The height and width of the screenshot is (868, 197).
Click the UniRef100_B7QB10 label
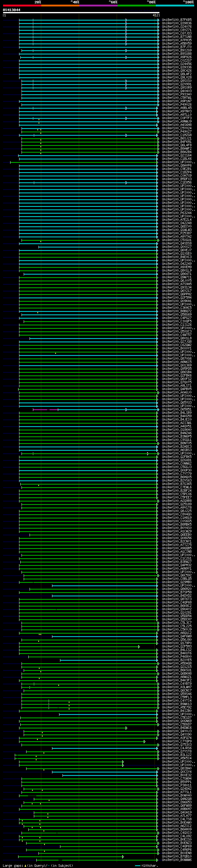(177, 857)
